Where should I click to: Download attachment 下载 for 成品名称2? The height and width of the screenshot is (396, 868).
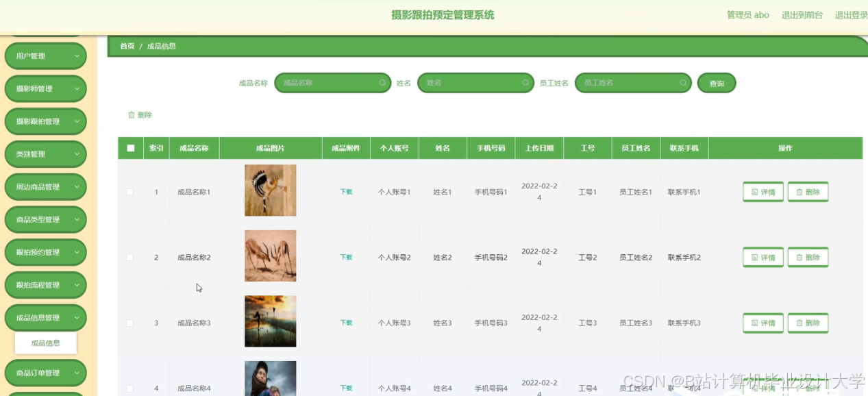346,258
